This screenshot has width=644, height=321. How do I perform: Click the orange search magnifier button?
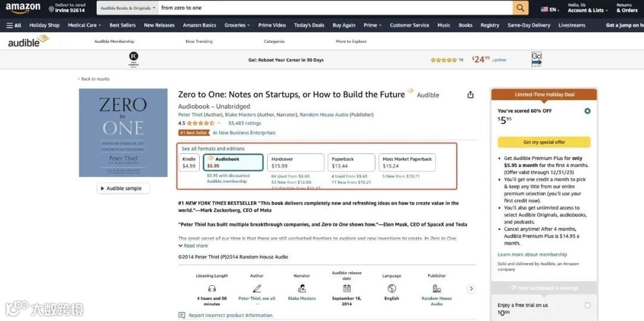pyautogui.click(x=521, y=8)
